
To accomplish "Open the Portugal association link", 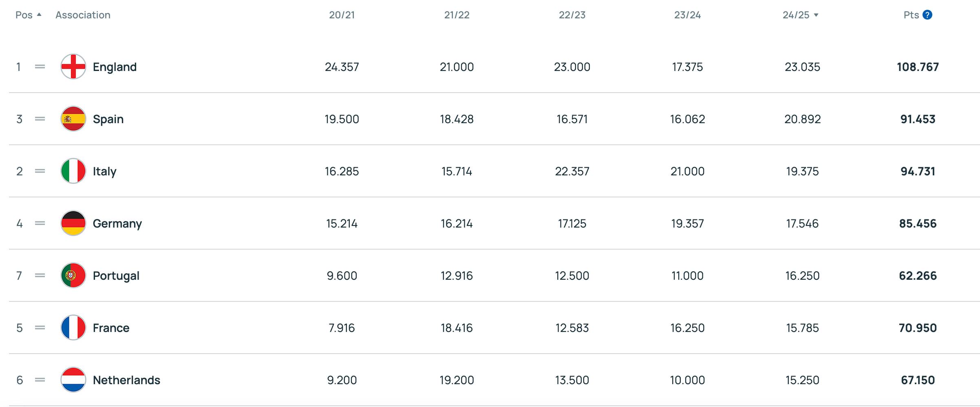I will coord(116,276).
